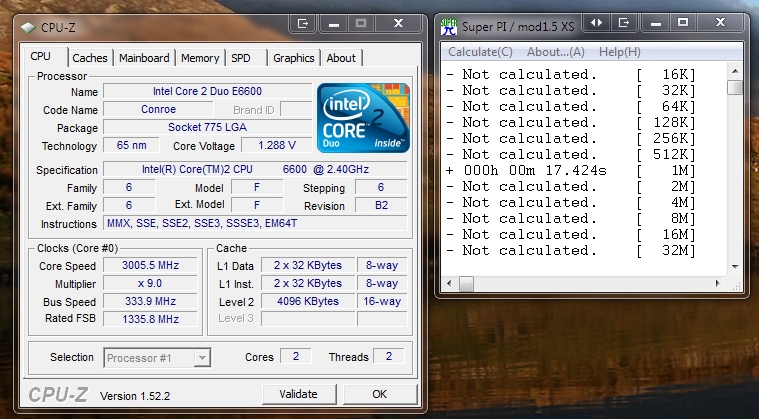Click the Multiplier value 'x 9.0'

click(x=151, y=283)
